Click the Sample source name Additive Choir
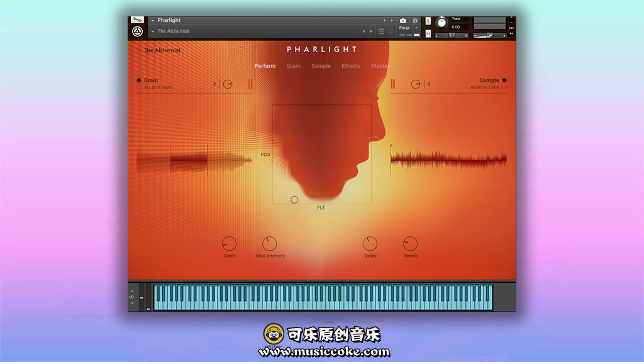Image resolution: width=644 pixels, height=362 pixels. click(485, 87)
